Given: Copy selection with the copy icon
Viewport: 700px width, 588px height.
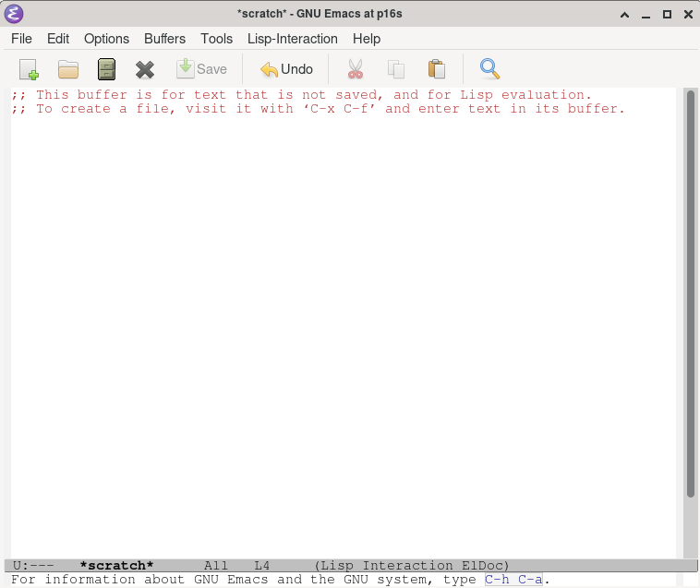Looking at the screenshot, I should coord(396,69).
